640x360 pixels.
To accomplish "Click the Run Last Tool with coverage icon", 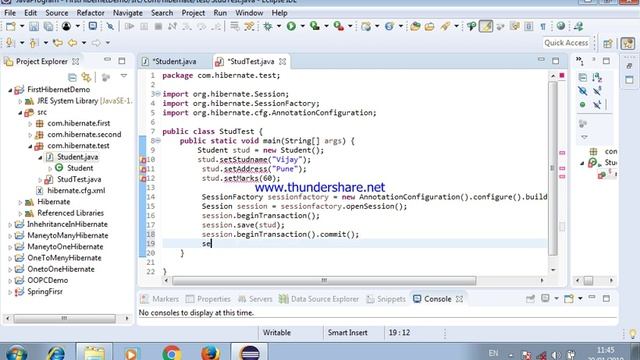I will click(315, 27).
